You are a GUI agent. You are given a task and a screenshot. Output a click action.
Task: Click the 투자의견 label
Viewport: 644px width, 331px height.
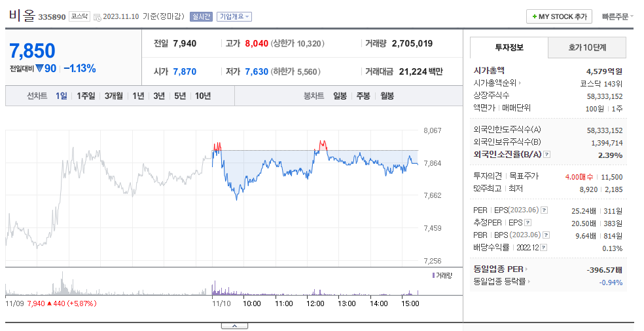coord(488,176)
